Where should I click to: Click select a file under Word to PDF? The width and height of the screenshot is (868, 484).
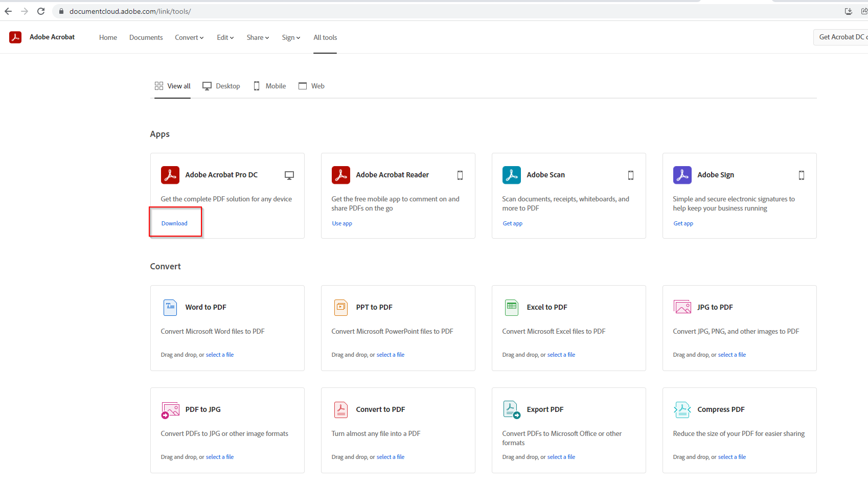pos(220,355)
